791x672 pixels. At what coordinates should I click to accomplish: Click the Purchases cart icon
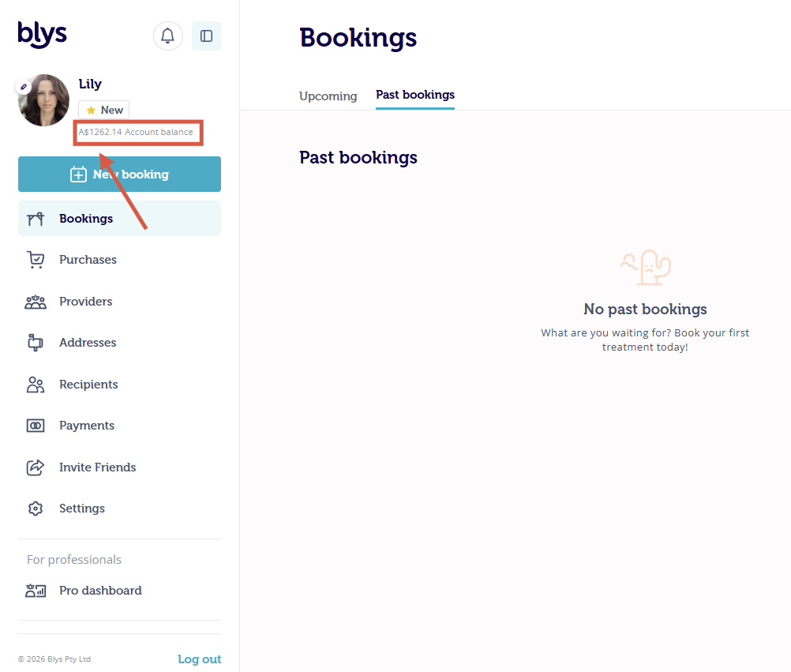click(36, 260)
